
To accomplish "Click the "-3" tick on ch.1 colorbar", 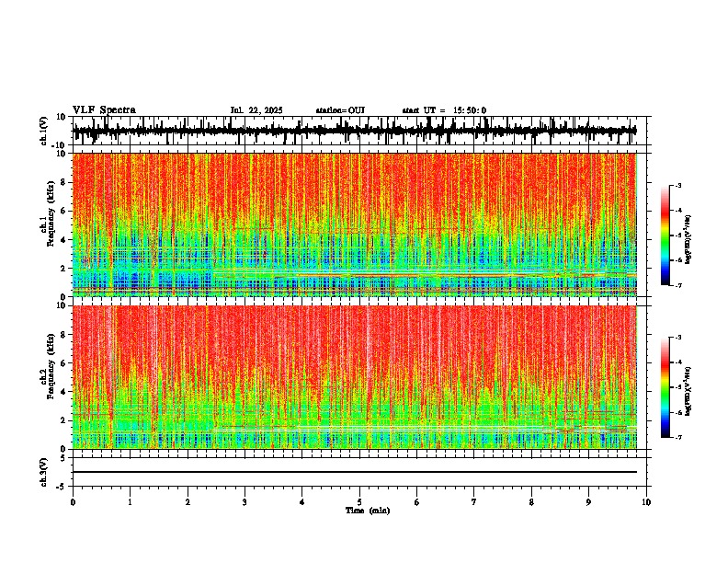I will (677, 186).
